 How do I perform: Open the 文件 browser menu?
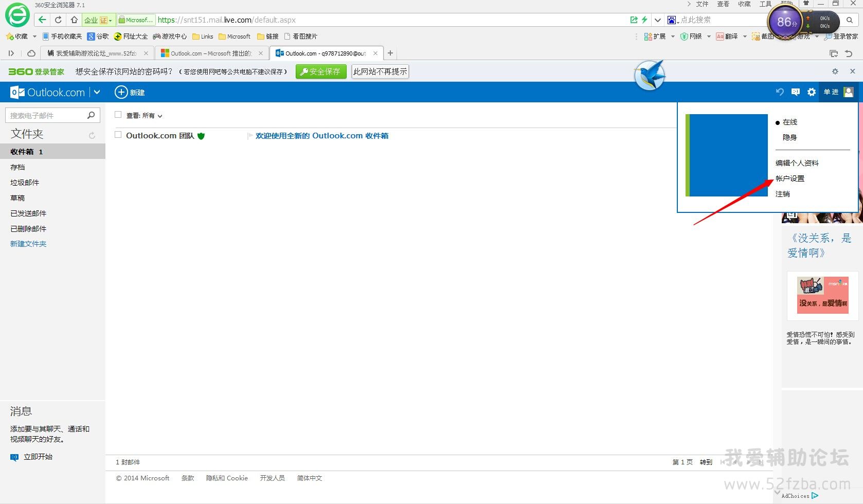point(702,4)
